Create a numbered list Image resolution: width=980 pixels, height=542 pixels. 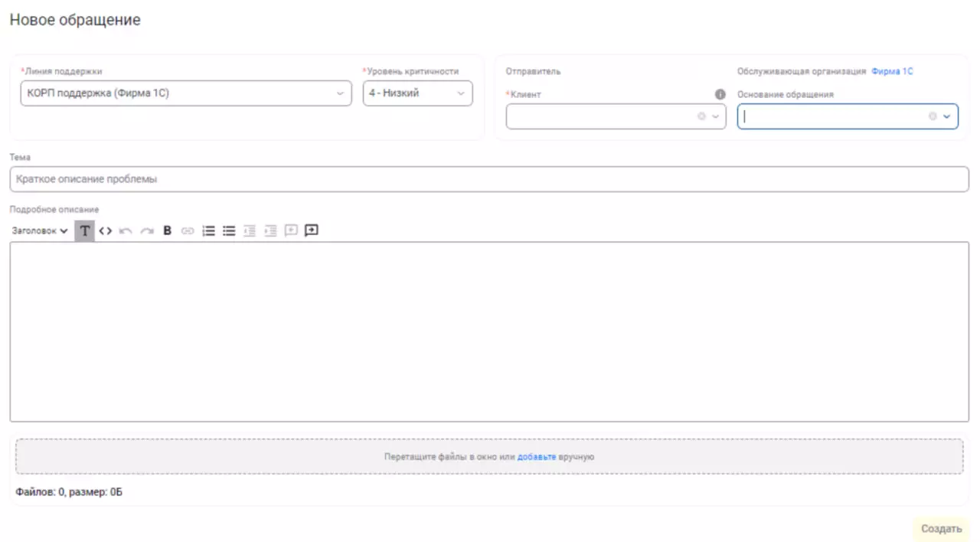click(x=208, y=230)
